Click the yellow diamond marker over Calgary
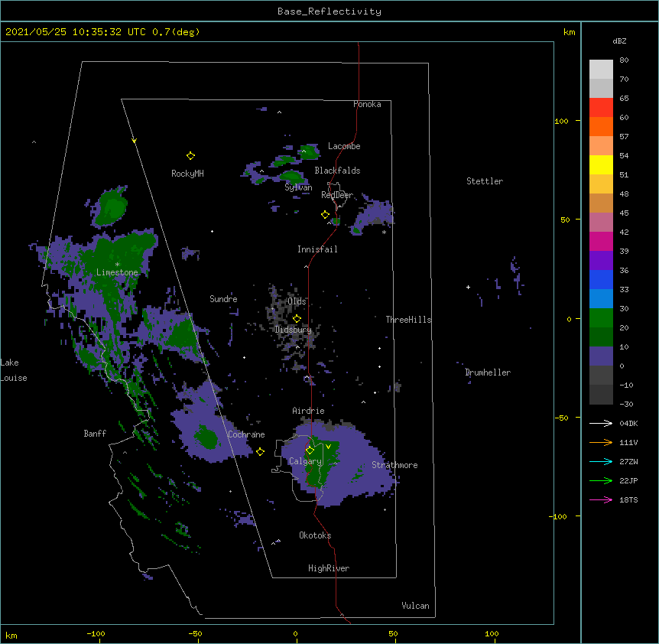Viewport: 659px width, 644px height. tap(310, 450)
